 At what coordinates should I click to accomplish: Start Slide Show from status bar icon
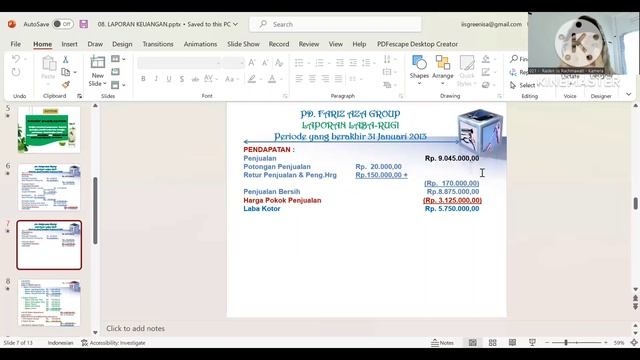tap(532, 343)
